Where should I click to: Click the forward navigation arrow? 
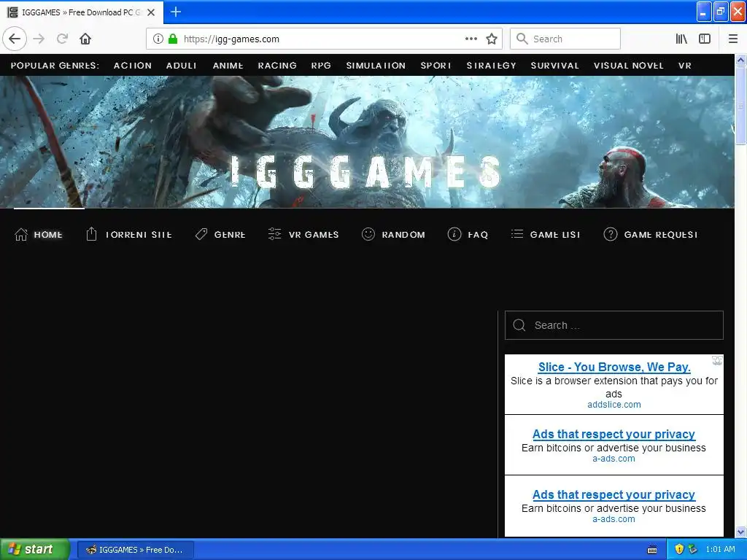39,39
